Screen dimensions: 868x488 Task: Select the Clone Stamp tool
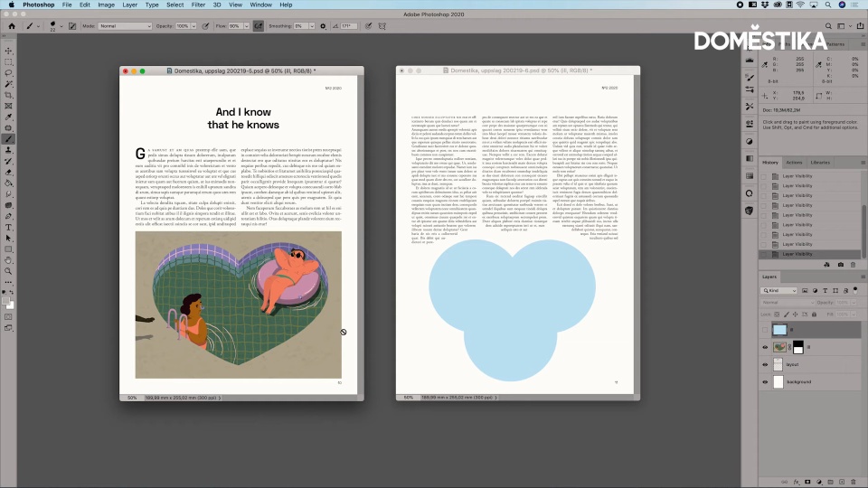9,150
